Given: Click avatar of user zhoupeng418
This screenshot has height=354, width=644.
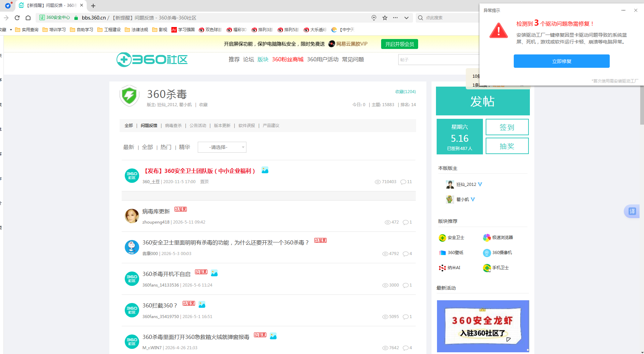Looking at the screenshot, I should (x=132, y=216).
